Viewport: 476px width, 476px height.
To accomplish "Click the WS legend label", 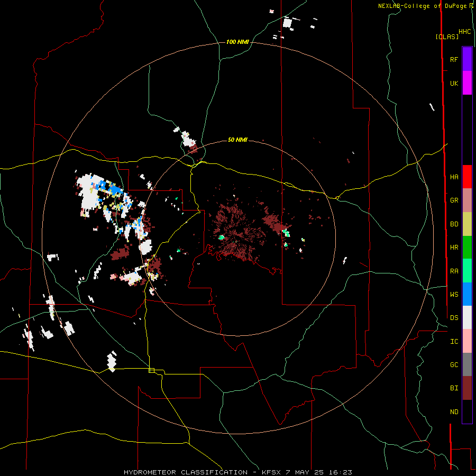I will point(454,295).
